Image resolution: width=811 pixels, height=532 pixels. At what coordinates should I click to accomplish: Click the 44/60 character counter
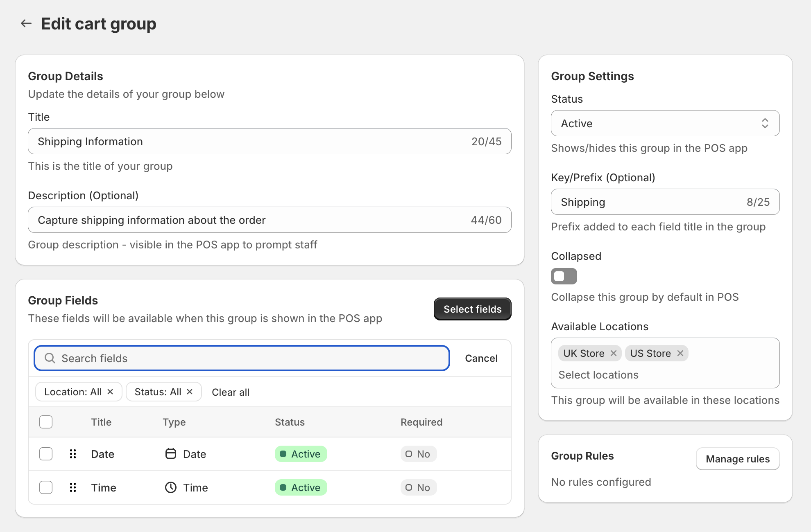(486, 220)
